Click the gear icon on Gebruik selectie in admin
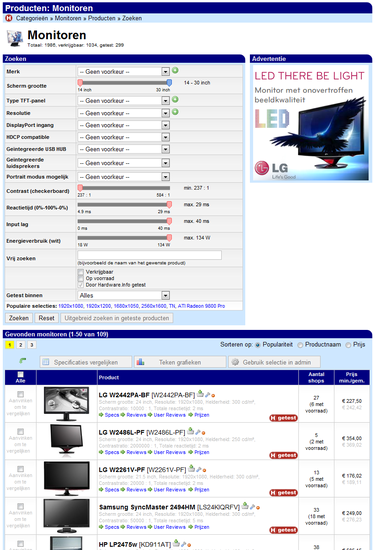Viewport: 376px width, 550px height. (x=235, y=362)
